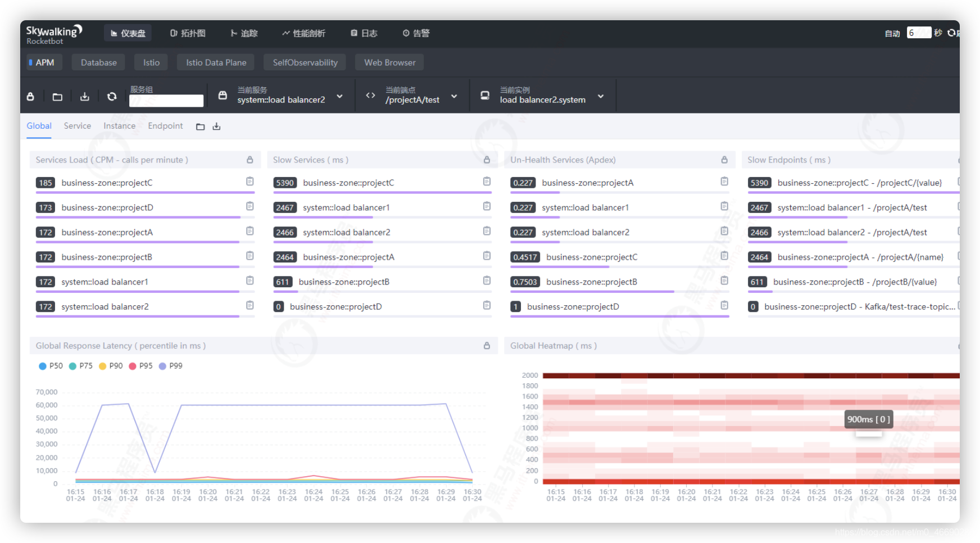This screenshot has height=543, width=980.
Task: Select the Database dashboard button
Action: [x=98, y=62]
